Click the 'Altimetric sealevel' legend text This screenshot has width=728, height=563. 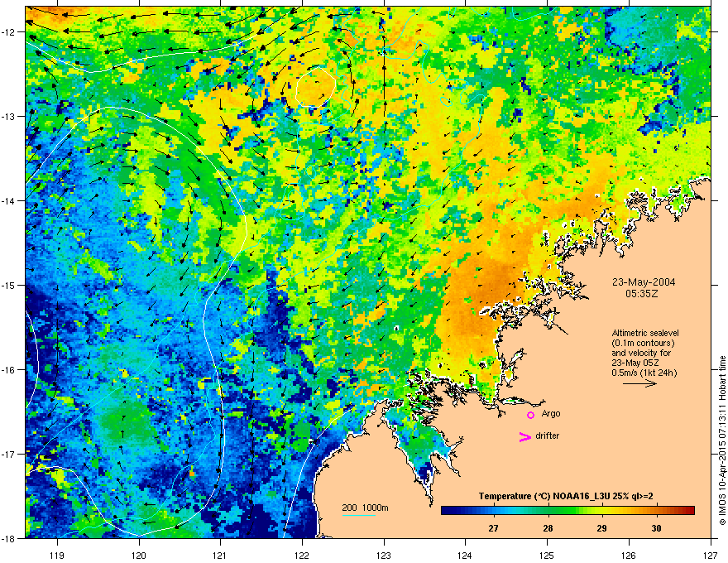point(645,333)
